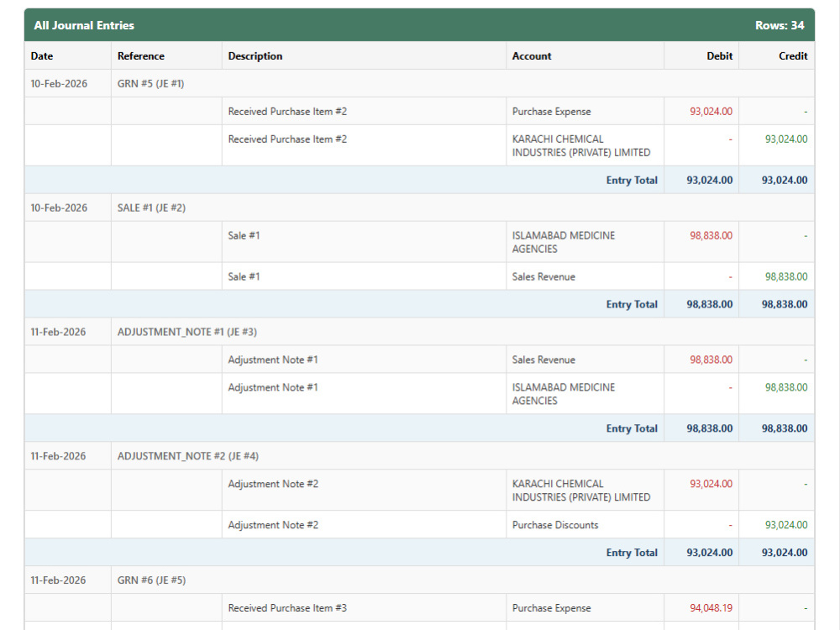Click Sales Revenue in Adjustment Note #1 entry
The image size is (840, 630).
(543, 360)
